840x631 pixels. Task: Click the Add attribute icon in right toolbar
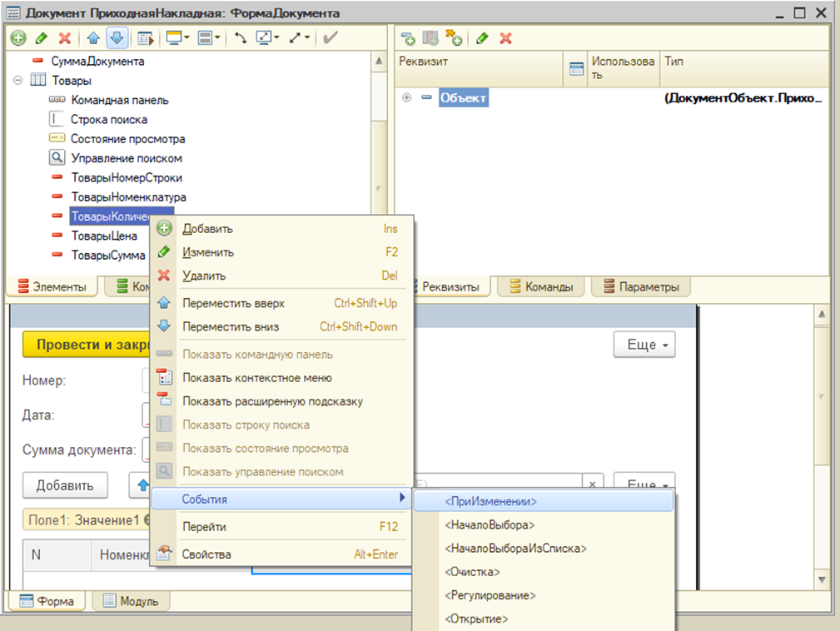408,38
